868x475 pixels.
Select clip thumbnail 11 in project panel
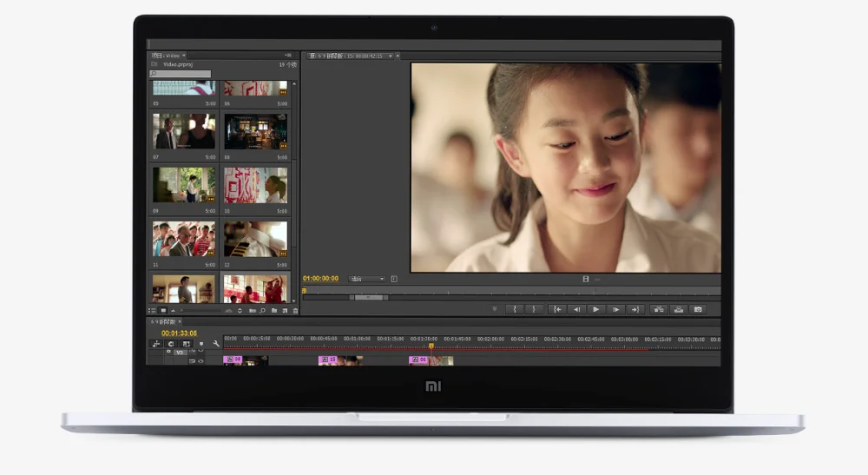tap(184, 239)
